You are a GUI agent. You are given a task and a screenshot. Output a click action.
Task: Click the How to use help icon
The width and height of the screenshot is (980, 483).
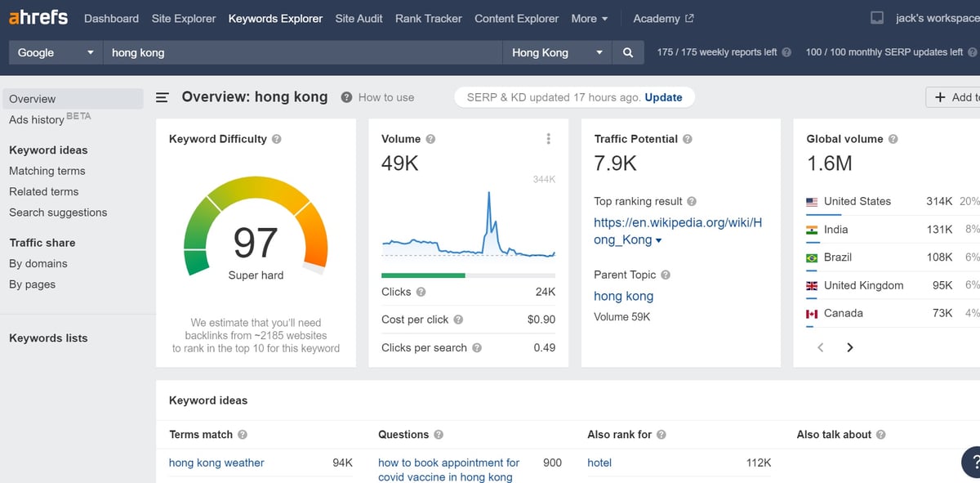[346, 97]
